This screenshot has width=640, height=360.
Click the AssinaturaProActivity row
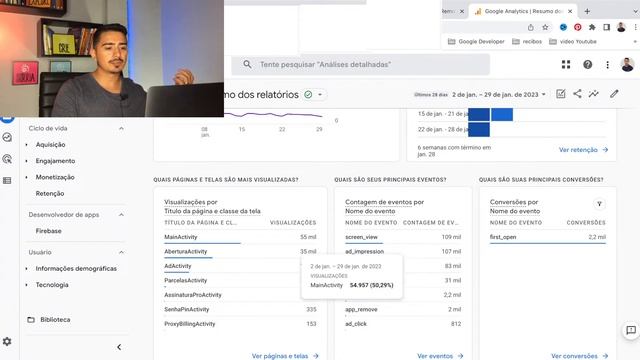click(240, 295)
